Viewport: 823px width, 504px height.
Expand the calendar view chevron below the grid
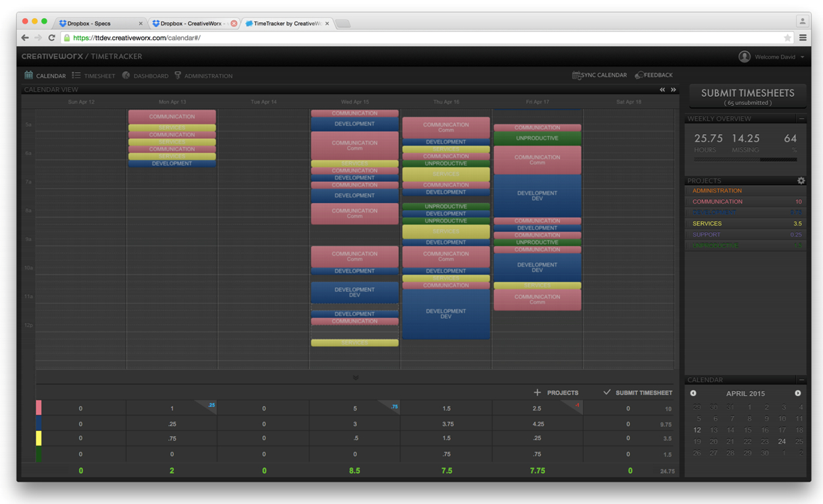(x=356, y=378)
